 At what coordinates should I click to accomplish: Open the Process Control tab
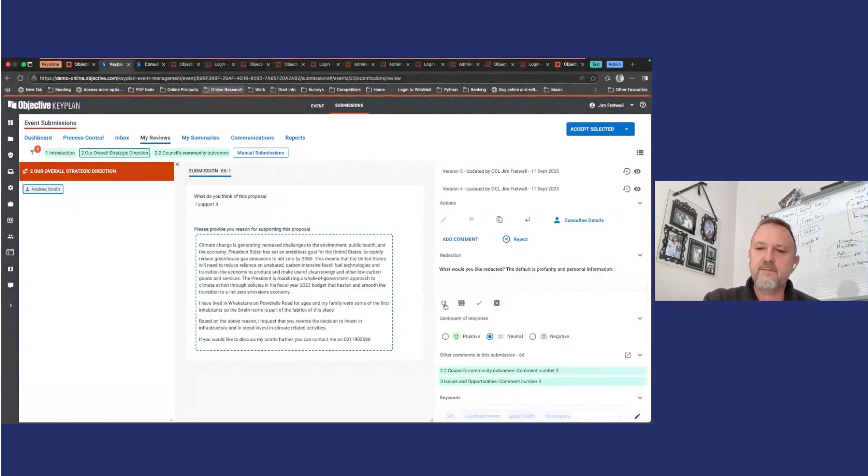coord(83,138)
